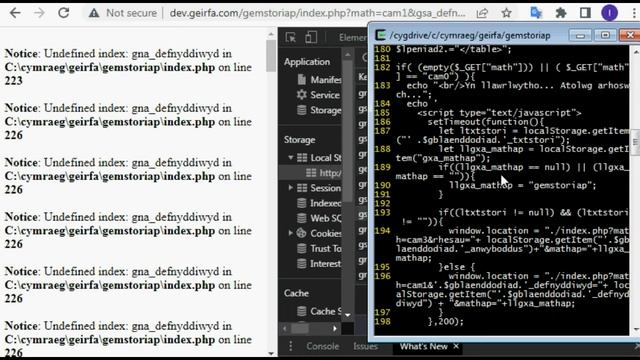Bookmark this page with the star icon

click(507, 13)
